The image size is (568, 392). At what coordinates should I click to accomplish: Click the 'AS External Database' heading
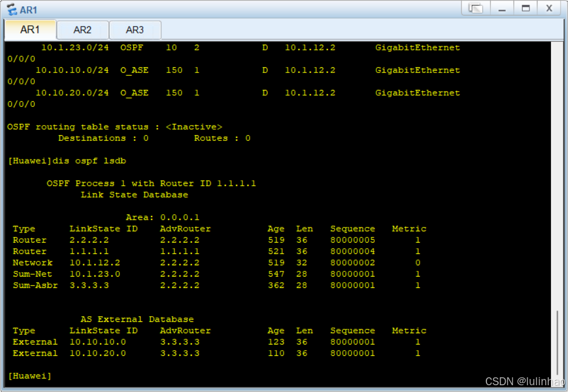[x=137, y=319]
